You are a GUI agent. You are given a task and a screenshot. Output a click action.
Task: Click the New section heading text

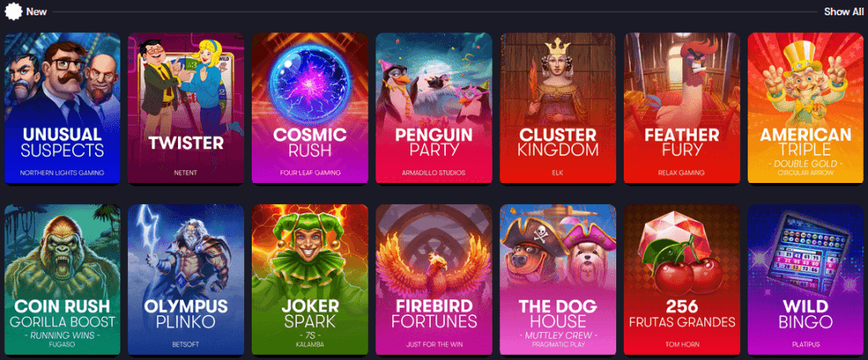(x=36, y=12)
